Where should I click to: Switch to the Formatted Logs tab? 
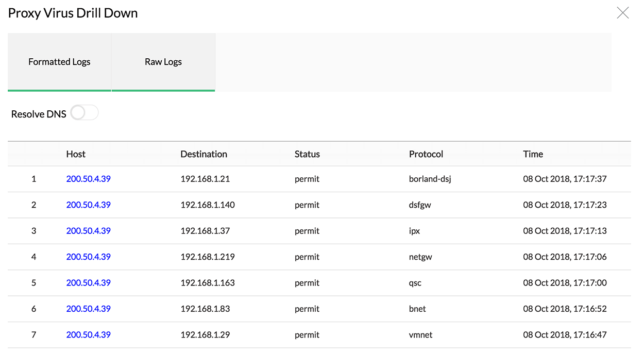click(59, 61)
